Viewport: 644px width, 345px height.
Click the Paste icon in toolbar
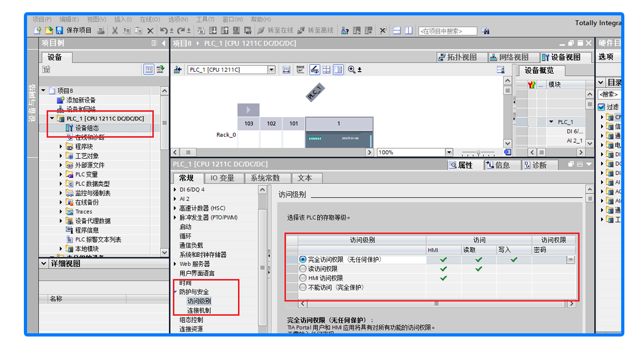click(138, 30)
